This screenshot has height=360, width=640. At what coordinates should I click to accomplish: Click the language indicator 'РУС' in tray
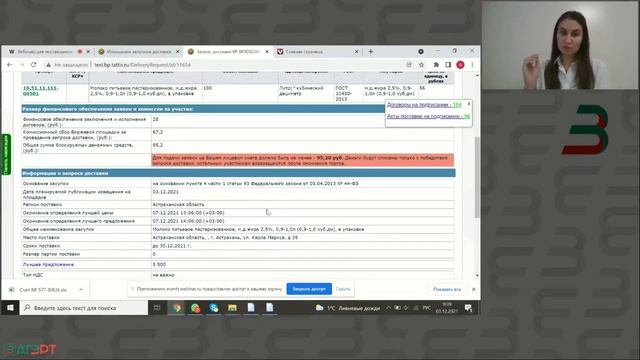[427, 308]
